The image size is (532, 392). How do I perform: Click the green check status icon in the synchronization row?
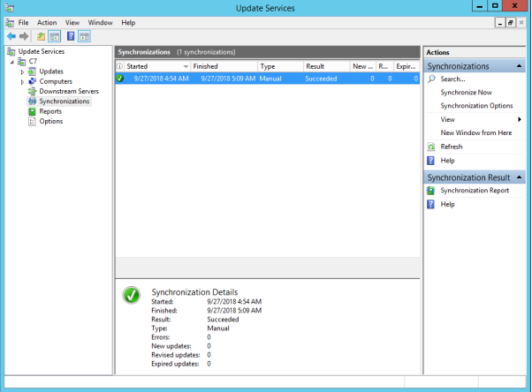pyautogui.click(x=120, y=79)
